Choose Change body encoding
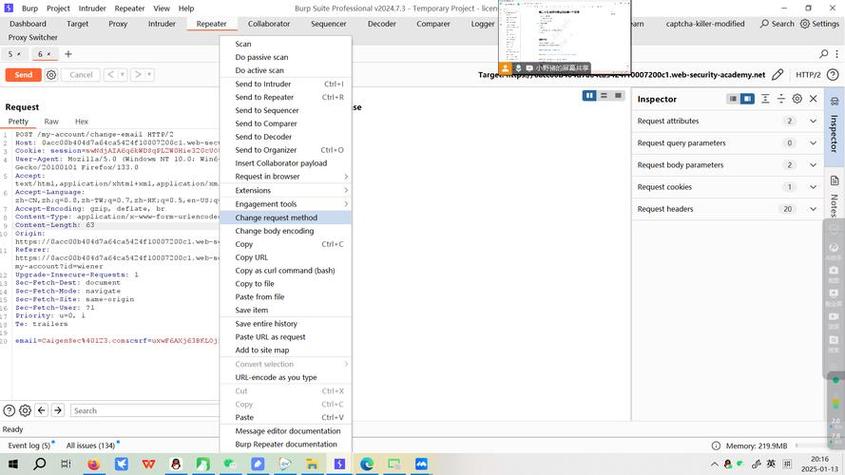This screenshot has width=845, height=475. (x=286, y=231)
